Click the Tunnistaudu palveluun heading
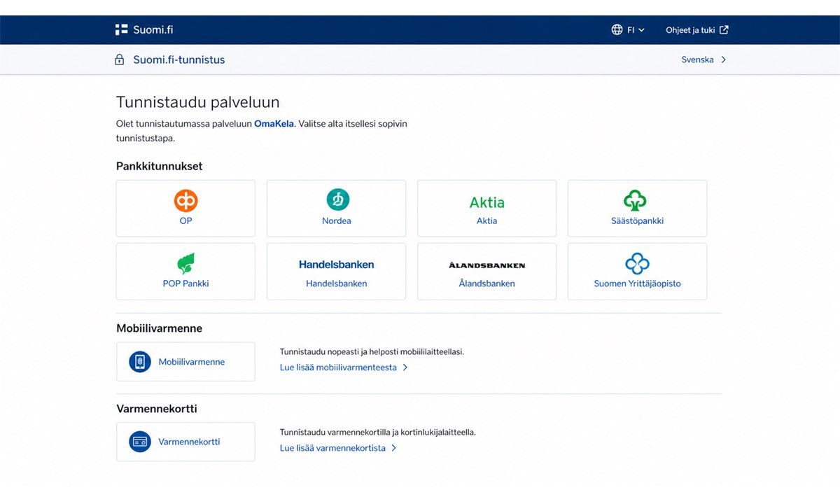Viewport: 840px width, 504px height. pyautogui.click(x=198, y=102)
